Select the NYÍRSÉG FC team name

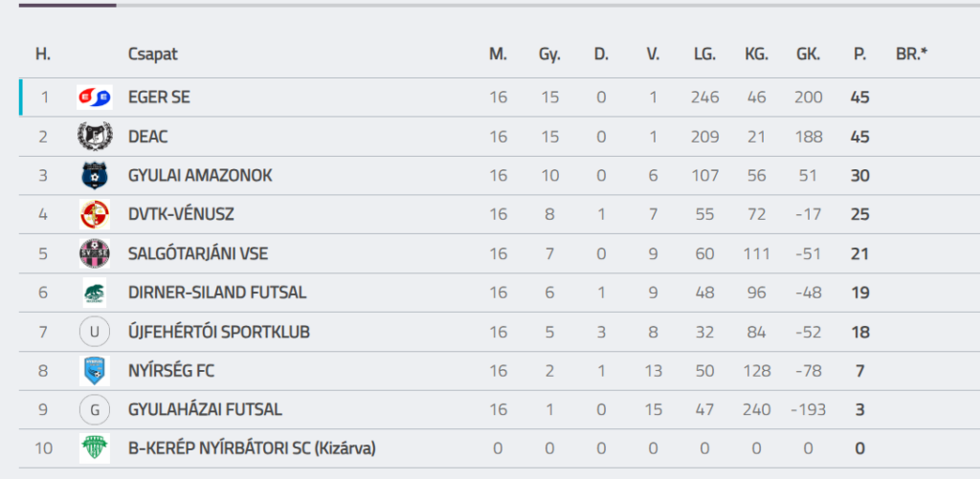pyautogui.click(x=165, y=371)
